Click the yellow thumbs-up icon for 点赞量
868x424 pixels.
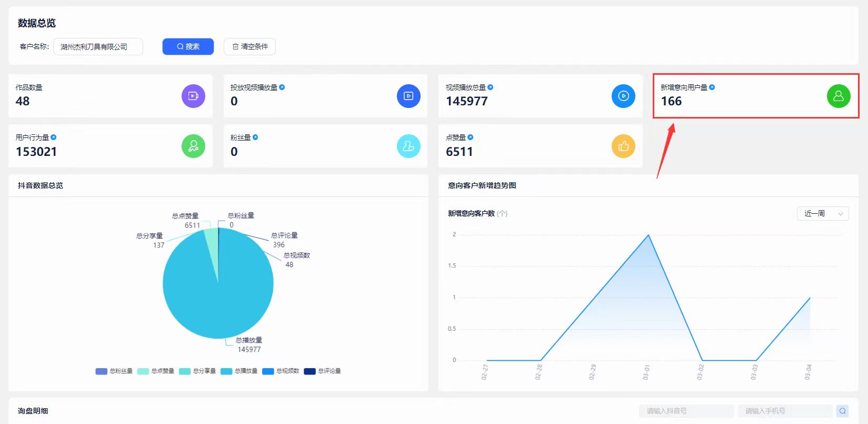tap(623, 146)
